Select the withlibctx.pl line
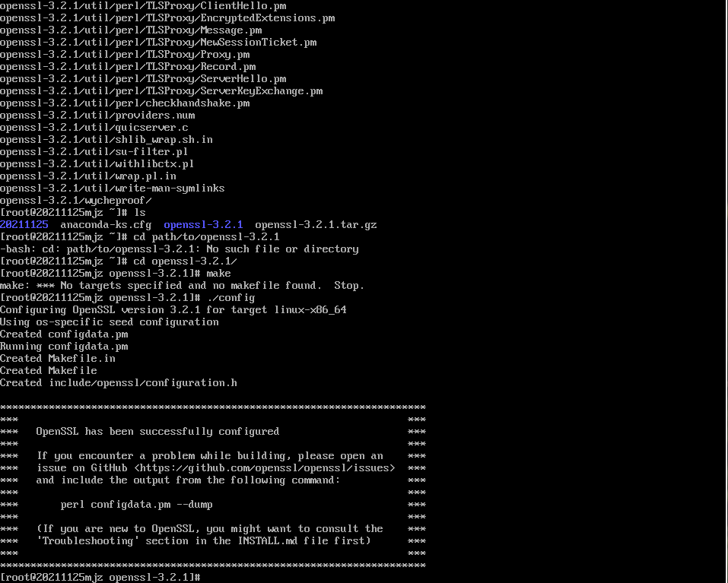728x583 pixels. [x=97, y=163]
